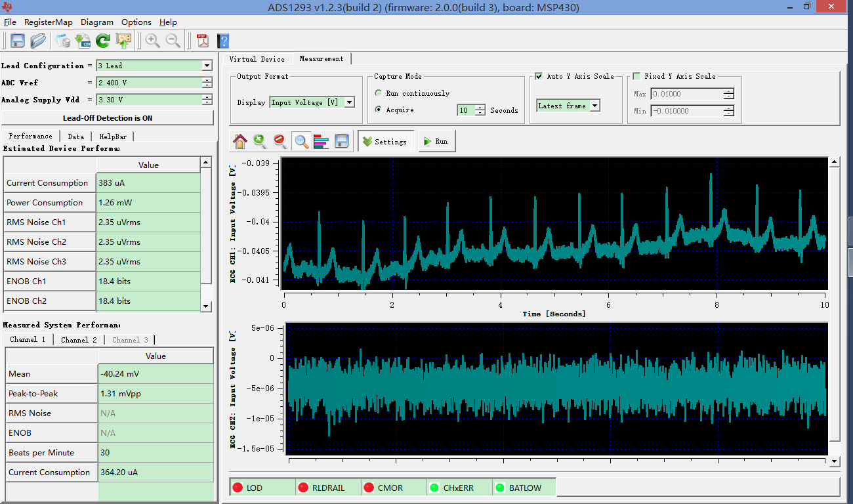The height and width of the screenshot is (504, 853).
Task: Click the save floppy icon in main toolbar
Action: pos(18,41)
